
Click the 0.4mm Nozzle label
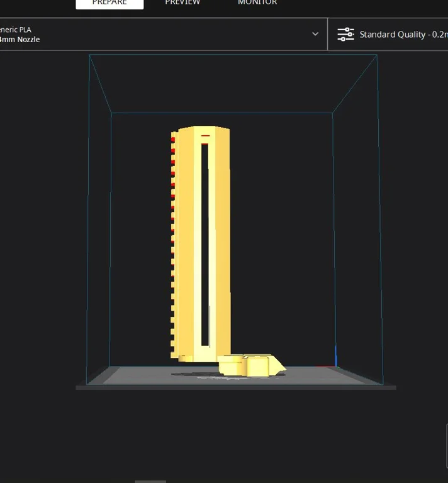[20, 40]
